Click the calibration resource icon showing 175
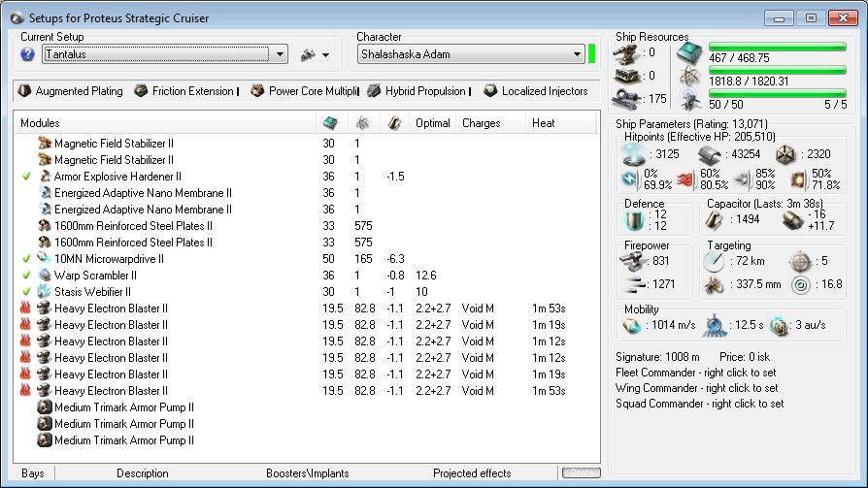 627,99
